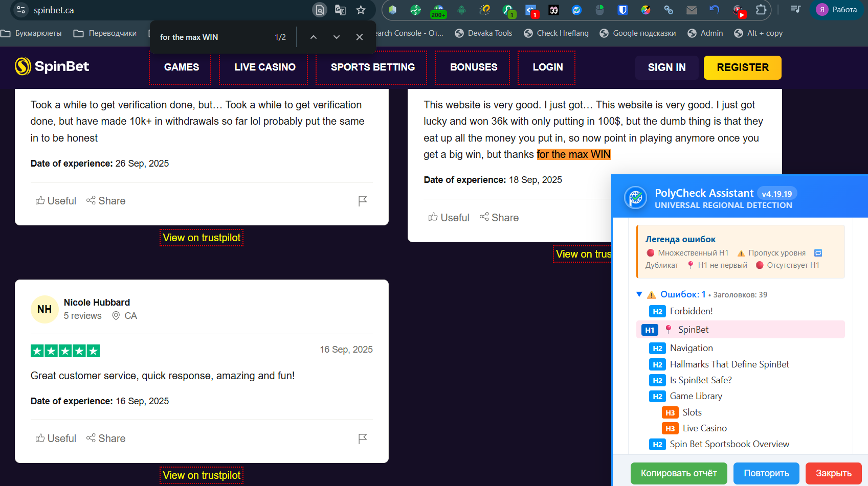This screenshot has height=486, width=868.
Task: Open the Букмарклеты bookmarks folder
Action: click(x=32, y=33)
